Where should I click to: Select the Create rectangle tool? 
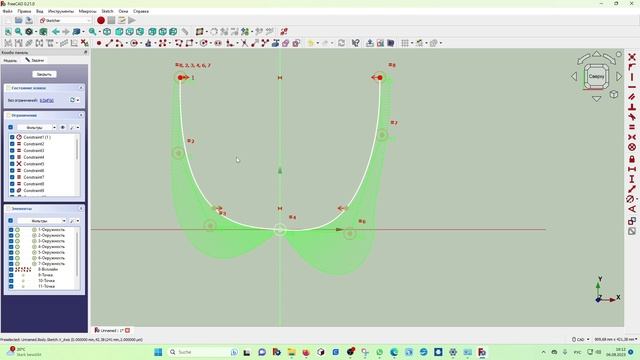point(189,43)
